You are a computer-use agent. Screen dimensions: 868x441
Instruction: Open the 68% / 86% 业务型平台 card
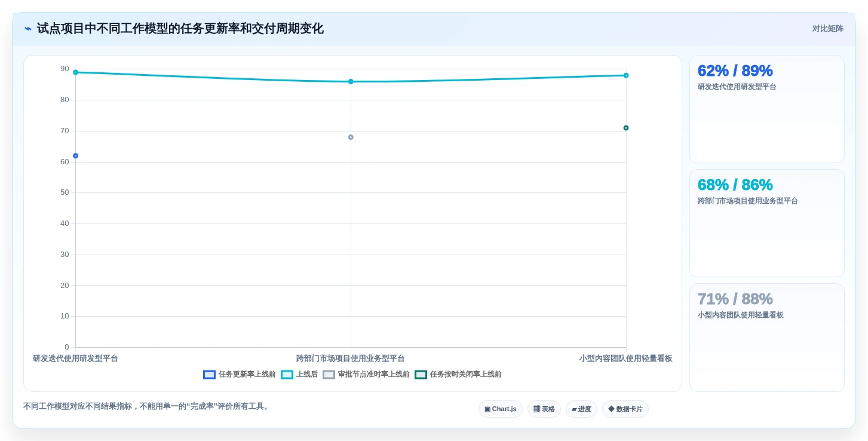click(x=766, y=223)
